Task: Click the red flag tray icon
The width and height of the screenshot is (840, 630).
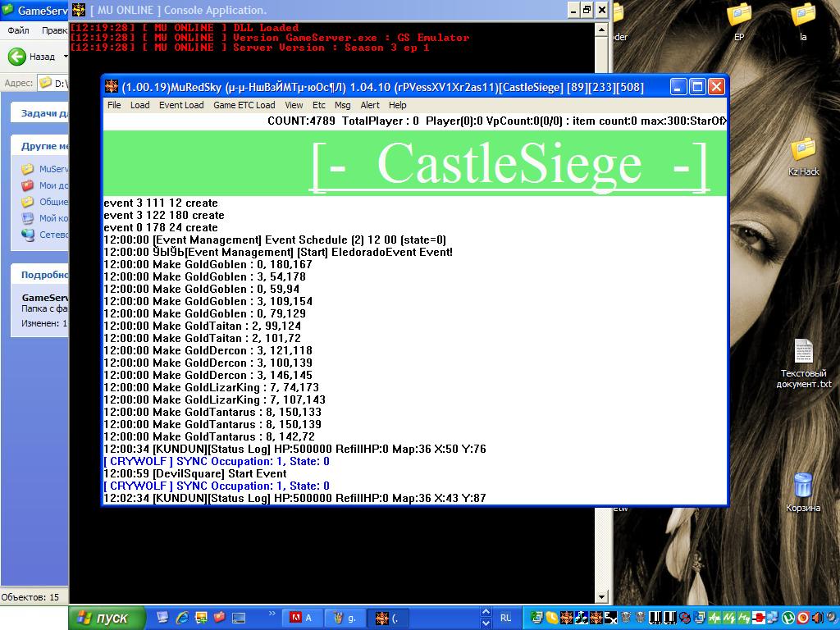Action: click(x=759, y=618)
